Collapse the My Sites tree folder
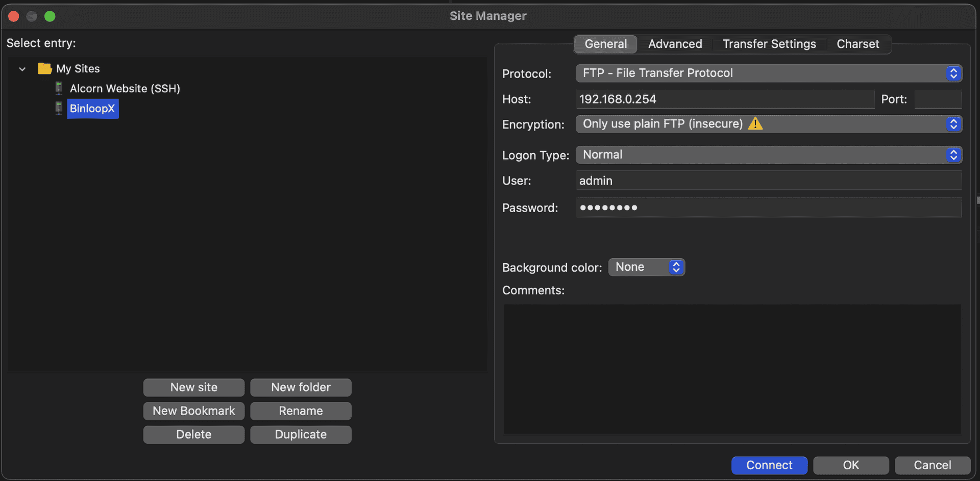The image size is (980, 481). pyautogui.click(x=22, y=69)
